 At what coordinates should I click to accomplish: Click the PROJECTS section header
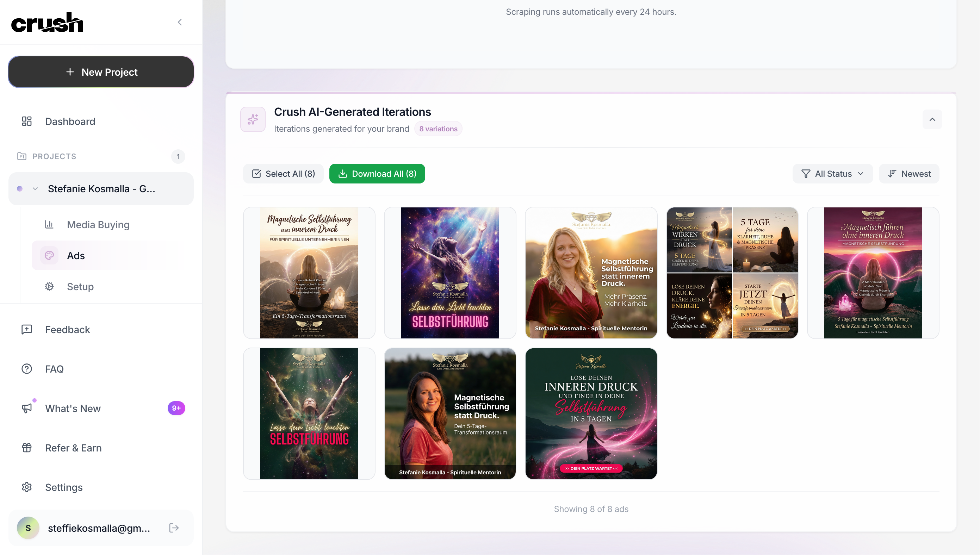54,156
